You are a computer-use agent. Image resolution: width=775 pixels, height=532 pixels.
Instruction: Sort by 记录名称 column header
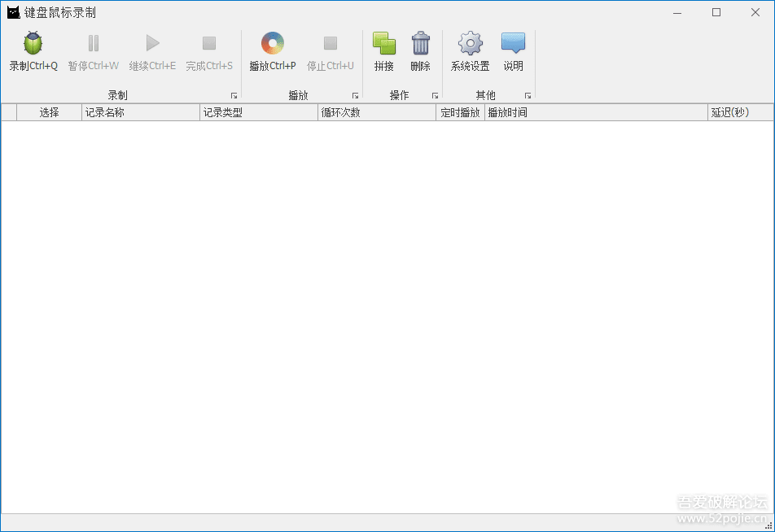[x=141, y=112]
